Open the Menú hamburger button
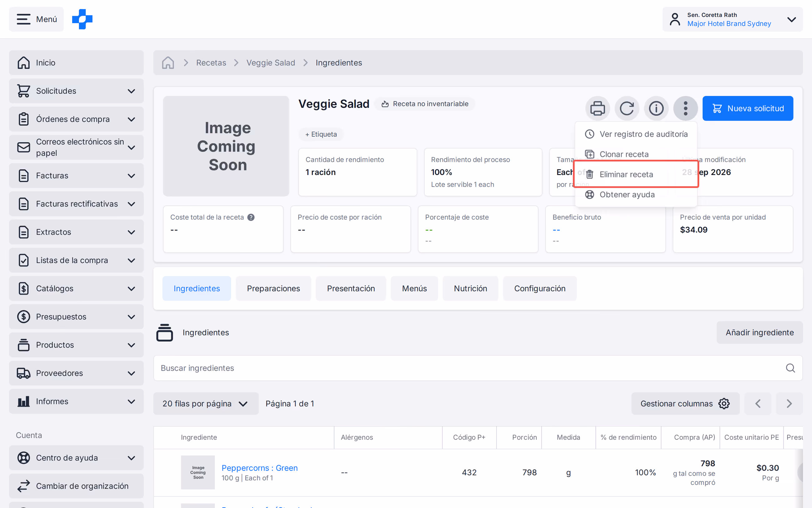 pos(36,19)
